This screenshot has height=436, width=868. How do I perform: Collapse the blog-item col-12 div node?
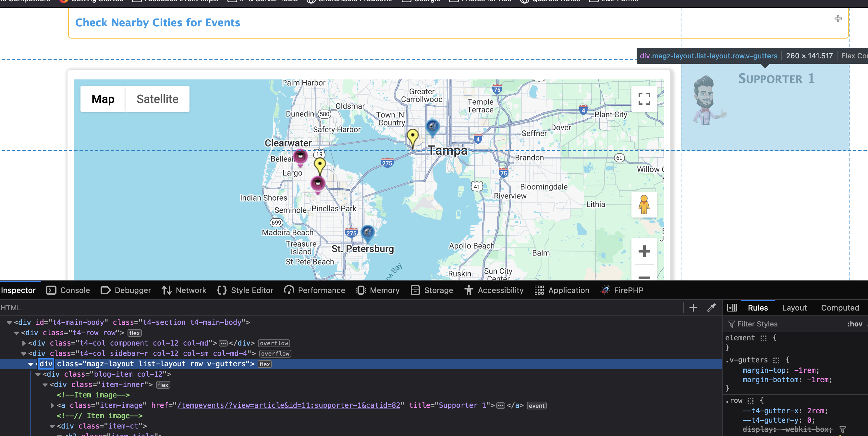tap(38, 374)
